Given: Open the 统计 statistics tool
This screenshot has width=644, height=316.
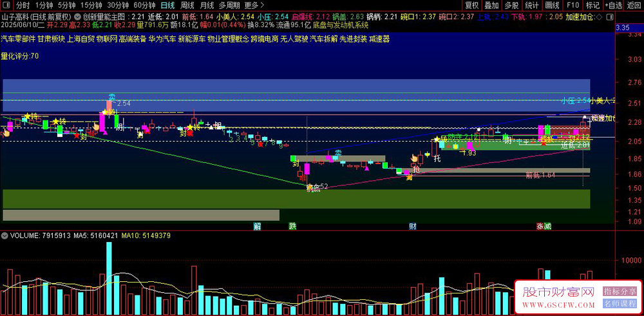Looking at the screenshot, I should [x=532, y=5].
